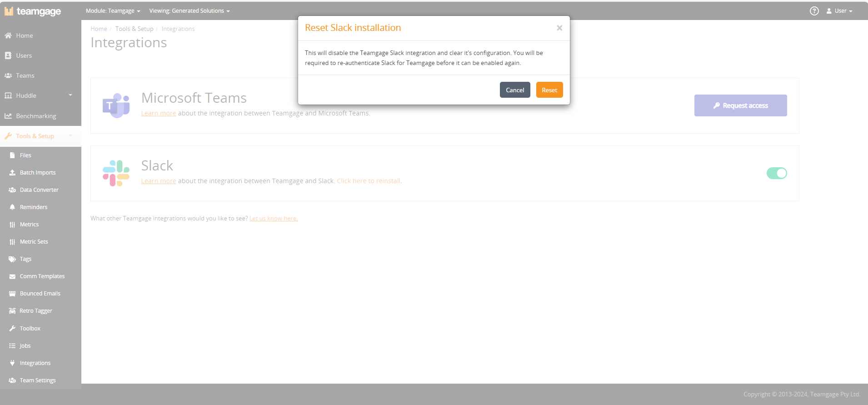Open the Module: Teamgage dropdown

(x=113, y=11)
